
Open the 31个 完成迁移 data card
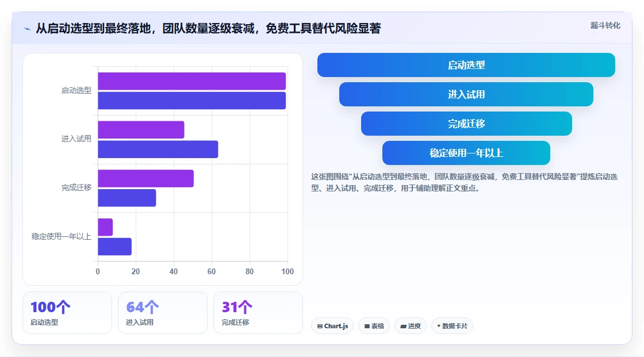(x=258, y=313)
